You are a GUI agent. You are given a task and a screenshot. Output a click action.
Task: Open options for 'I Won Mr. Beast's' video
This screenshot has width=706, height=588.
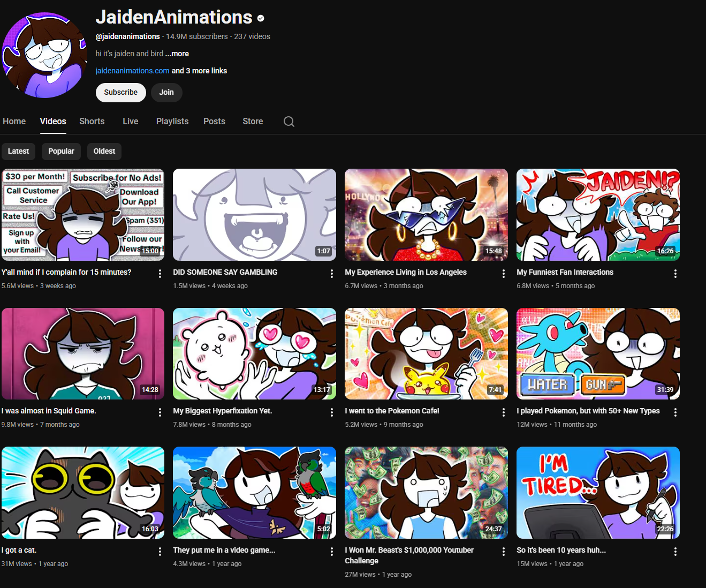504,552
